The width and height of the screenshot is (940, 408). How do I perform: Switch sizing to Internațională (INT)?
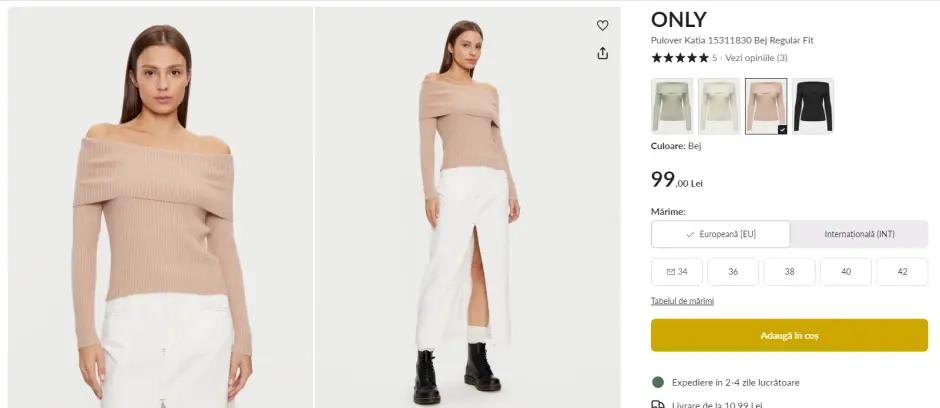859,234
